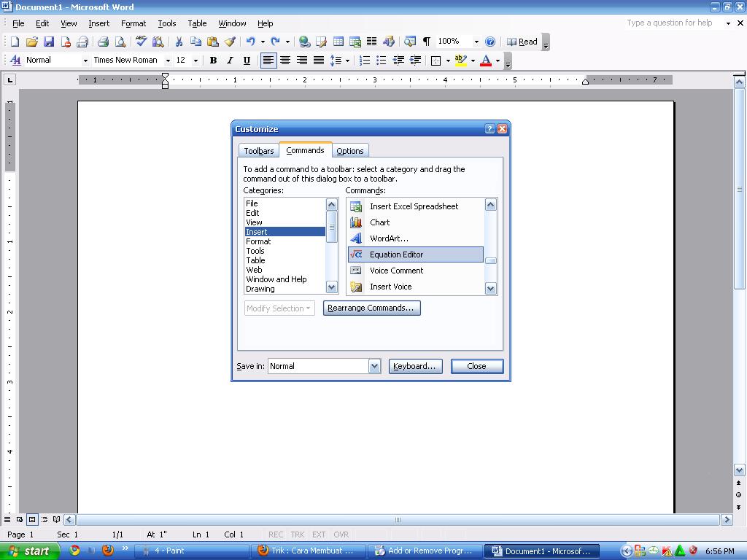Viewport: 747px width, 560px height.
Task: Open the Format menu
Action: pyautogui.click(x=133, y=23)
